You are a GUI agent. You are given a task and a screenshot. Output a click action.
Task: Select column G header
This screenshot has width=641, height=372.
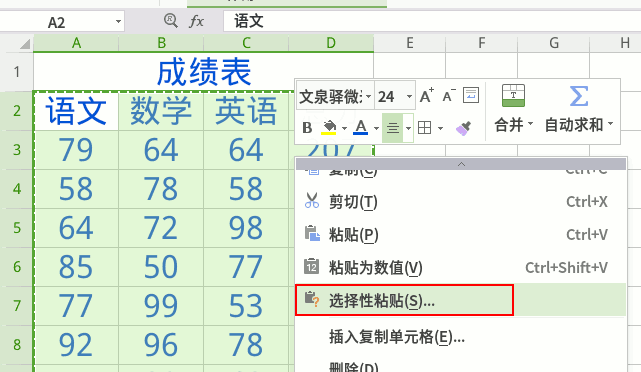554,43
